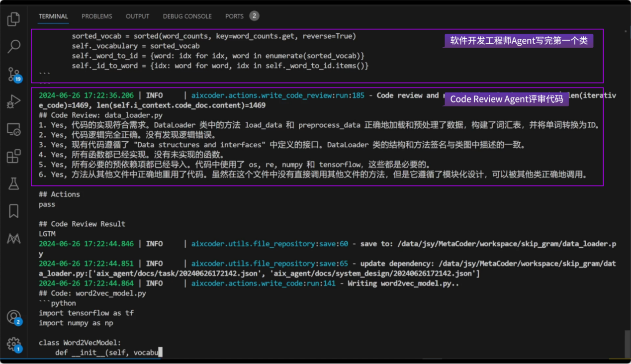The width and height of the screenshot is (631, 364).
Task: Open the Run and Debug view
Action: pyautogui.click(x=13, y=101)
